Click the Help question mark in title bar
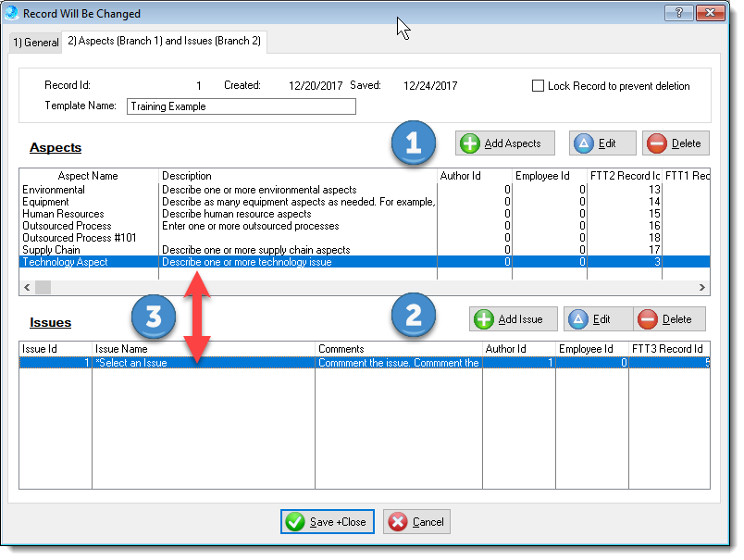 click(677, 13)
